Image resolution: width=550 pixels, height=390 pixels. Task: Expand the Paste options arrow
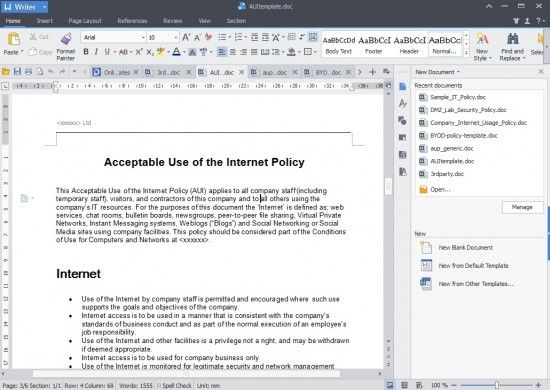pyautogui.click(x=22, y=52)
